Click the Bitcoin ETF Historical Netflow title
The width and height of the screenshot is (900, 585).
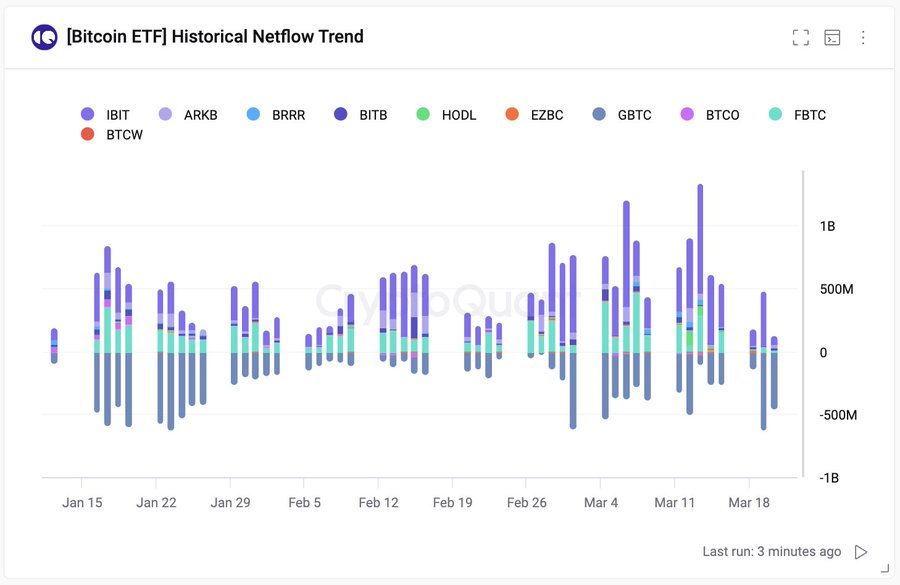pyautogui.click(x=215, y=37)
